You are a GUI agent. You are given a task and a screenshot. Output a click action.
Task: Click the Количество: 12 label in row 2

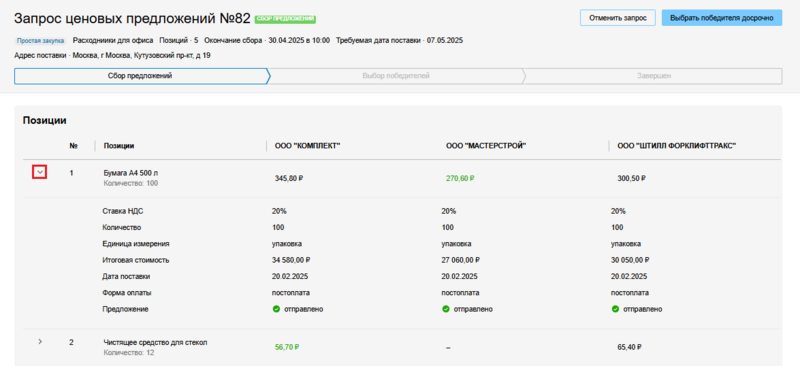click(129, 352)
